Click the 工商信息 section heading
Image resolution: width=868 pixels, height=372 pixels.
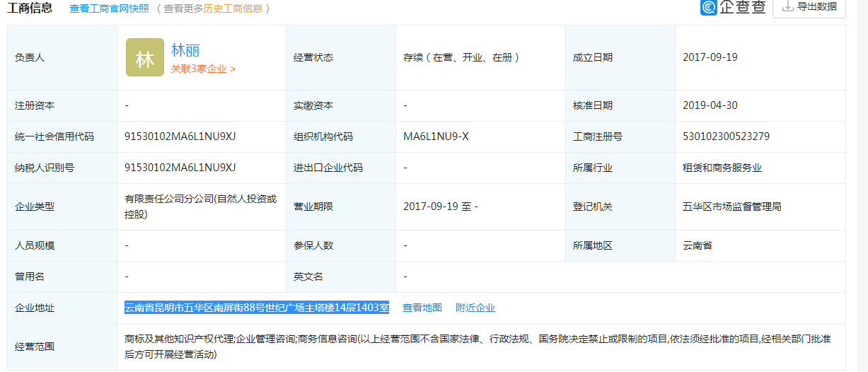point(30,8)
